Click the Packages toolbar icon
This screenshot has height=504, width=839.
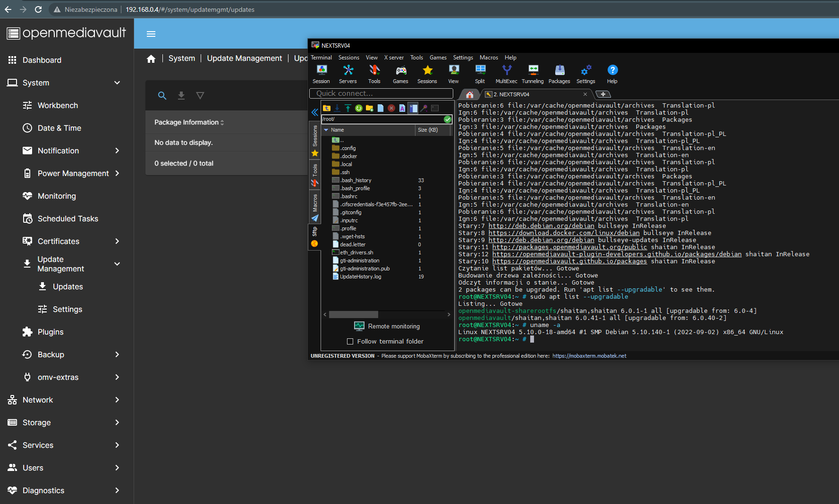coord(559,74)
